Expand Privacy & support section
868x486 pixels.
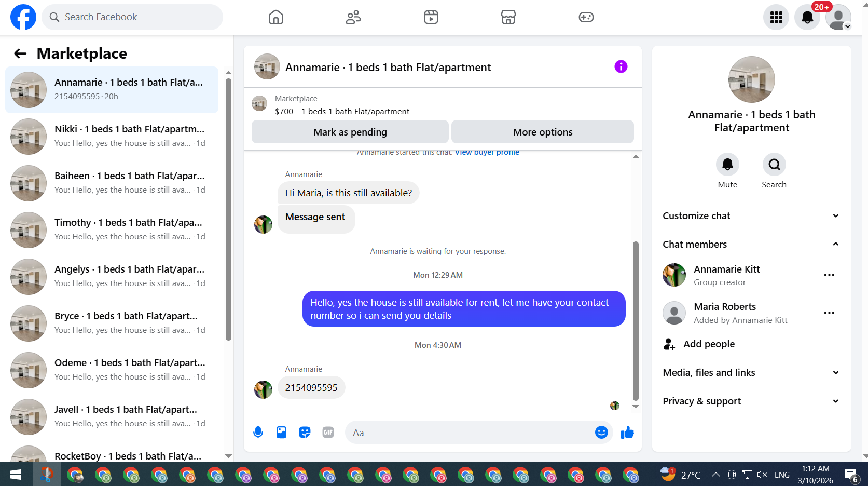[751, 401]
